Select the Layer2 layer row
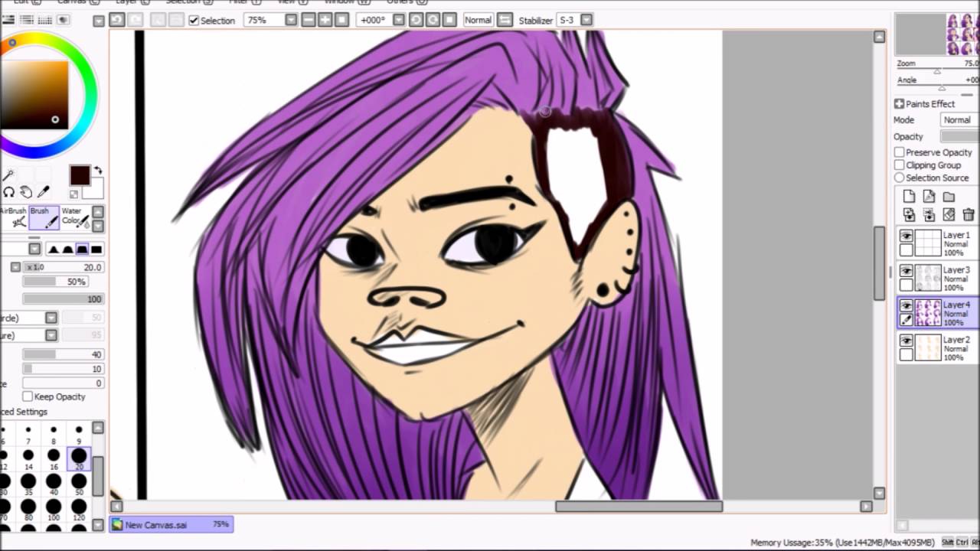Screen dimensions: 980x551 pyautogui.click(x=939, y=349)
